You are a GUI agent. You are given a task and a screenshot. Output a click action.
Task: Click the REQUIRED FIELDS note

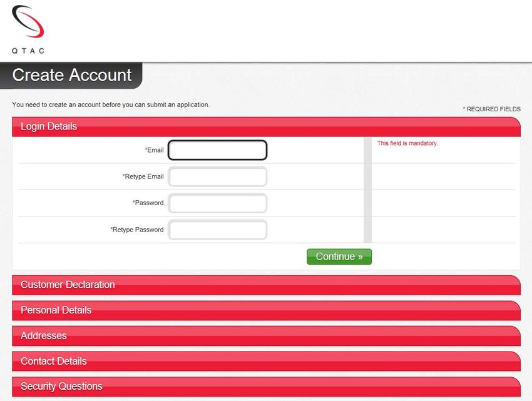(491, 109)
